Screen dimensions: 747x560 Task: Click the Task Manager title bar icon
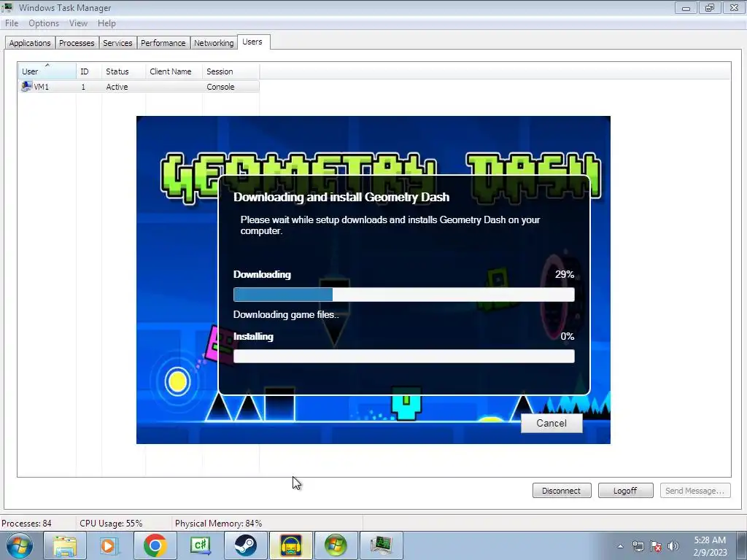(x=7, y=7)
